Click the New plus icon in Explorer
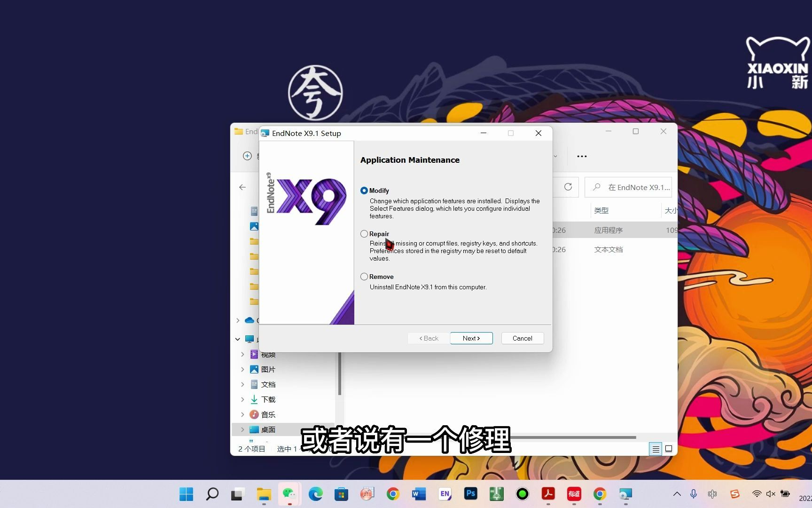 pyautogui.click(x=247, y=156)
